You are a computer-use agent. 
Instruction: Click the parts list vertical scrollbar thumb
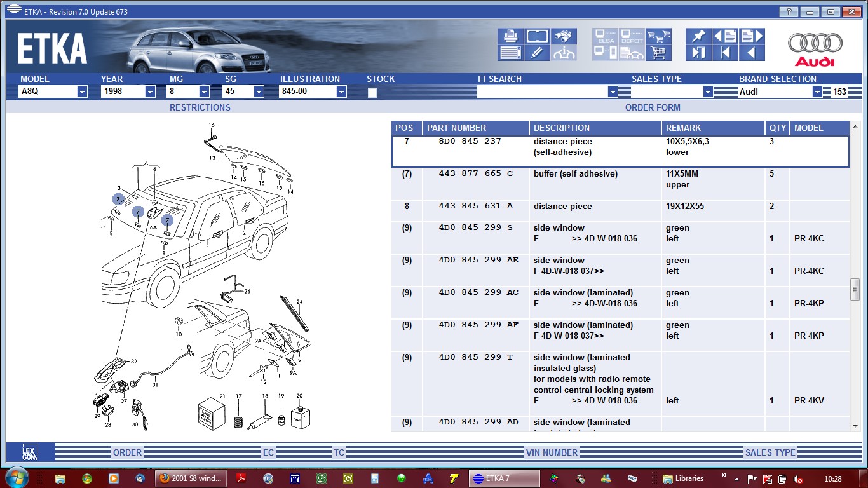click(855, 290)
